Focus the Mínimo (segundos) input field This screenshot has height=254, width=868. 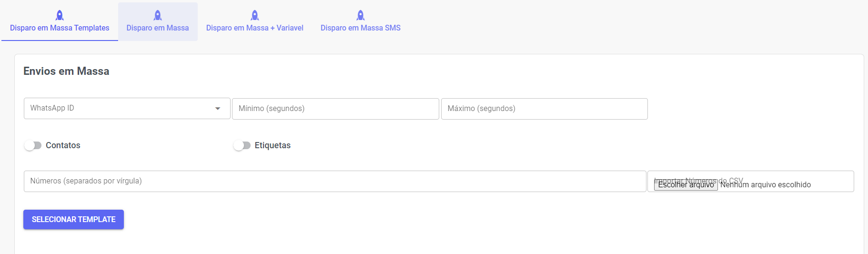[x=335, y=109]
